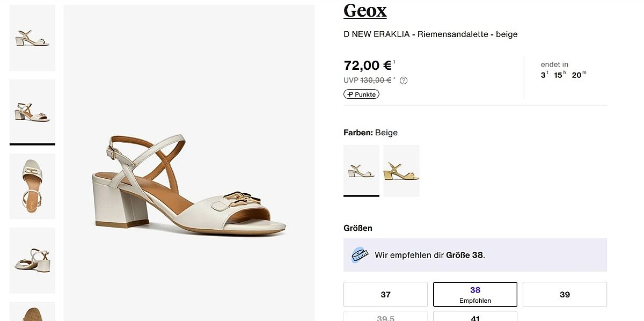Open the UVP price info question mark icon
Screen dimensions: 644x321
404,81
